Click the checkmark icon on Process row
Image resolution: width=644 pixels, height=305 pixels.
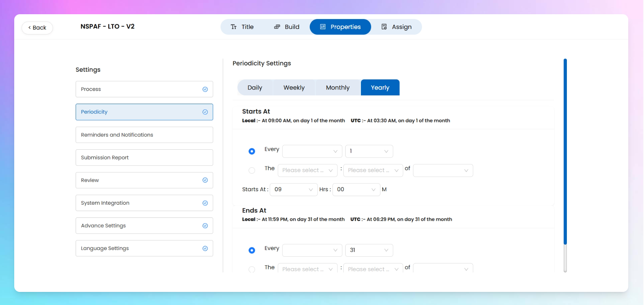click(x=205, y=89)
